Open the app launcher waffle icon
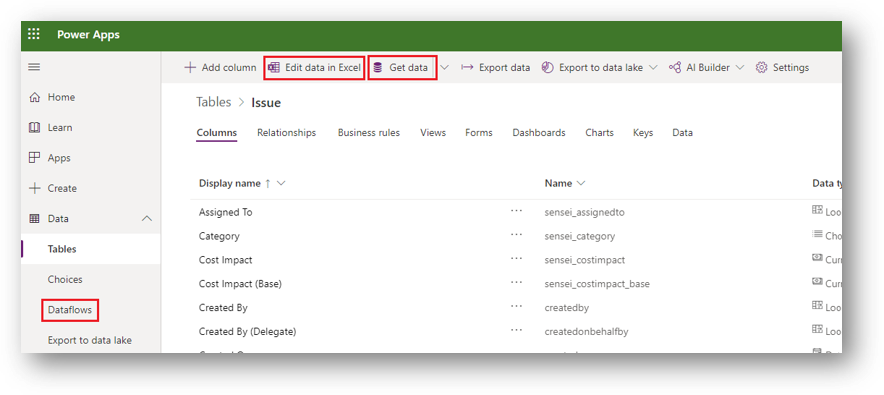This screenshot has height=395, width=884. click(34, 34)
